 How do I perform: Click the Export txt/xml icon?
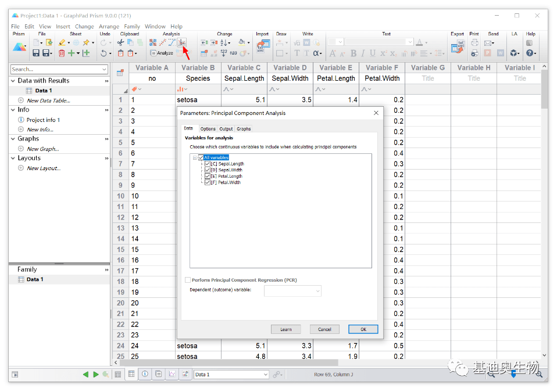click(x=458, y=46)
